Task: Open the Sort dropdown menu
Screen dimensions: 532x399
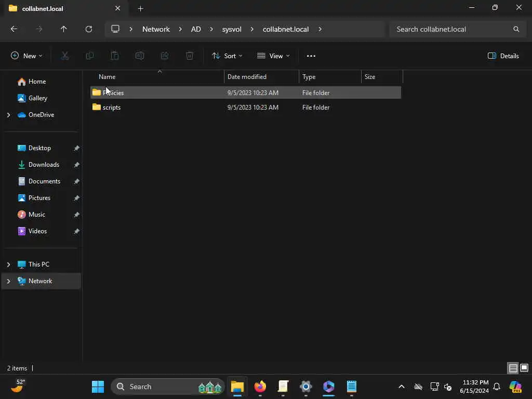Action: pos(227,56)
